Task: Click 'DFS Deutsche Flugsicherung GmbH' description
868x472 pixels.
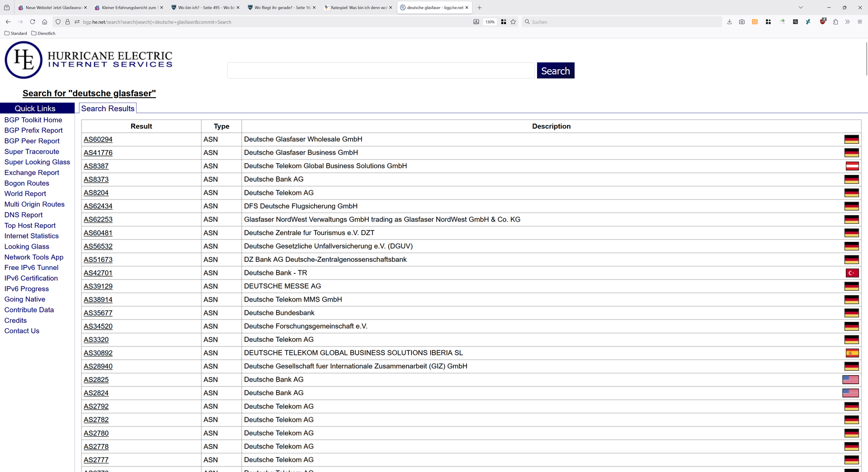Action: point(301,206)
